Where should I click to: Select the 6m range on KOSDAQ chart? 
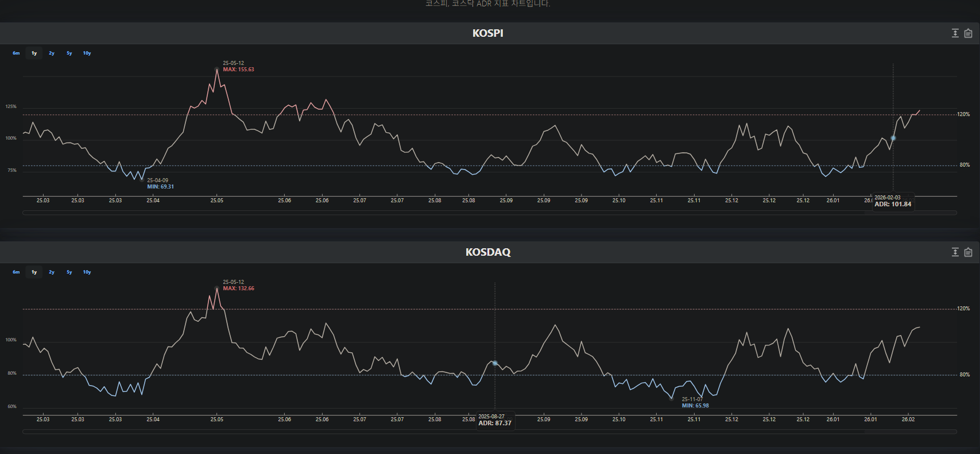[x=16, y=272]
